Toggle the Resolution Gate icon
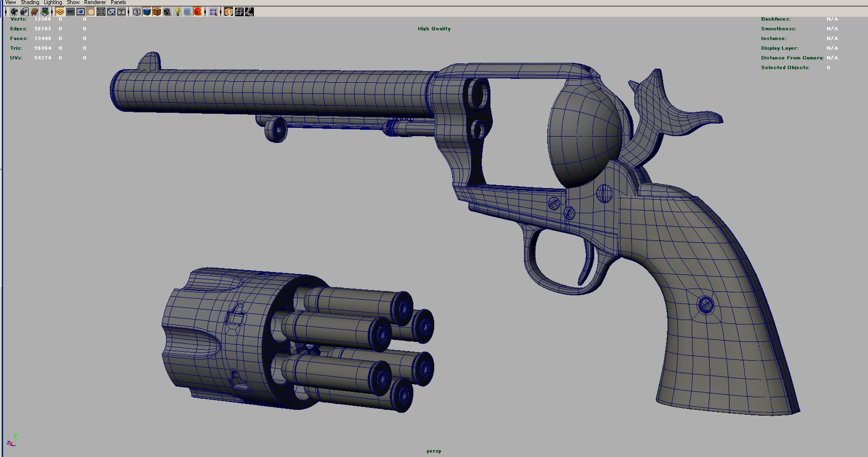The width and height of the screenshot is (868, 457). click(x=80, y=12)
